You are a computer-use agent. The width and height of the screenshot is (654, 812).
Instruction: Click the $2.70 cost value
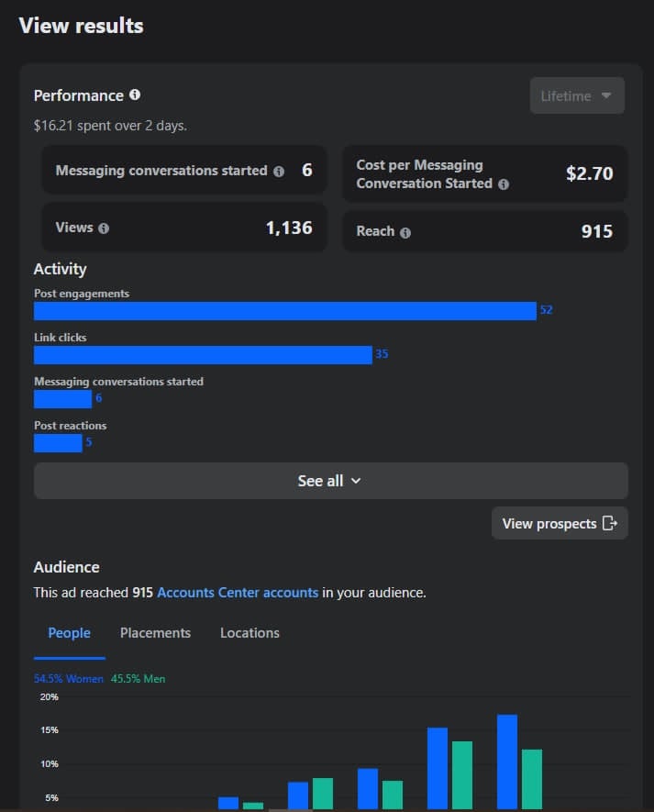click(x=589, y=173)
